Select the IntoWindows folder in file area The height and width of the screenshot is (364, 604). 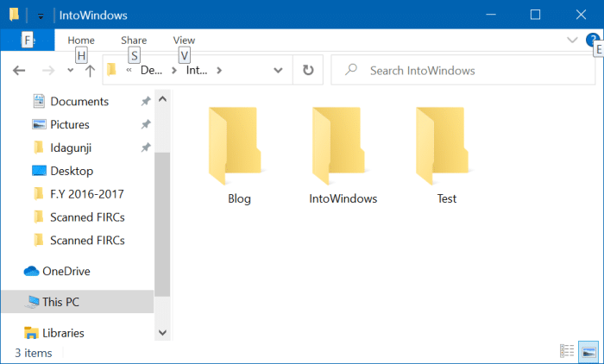click(343, 155)
